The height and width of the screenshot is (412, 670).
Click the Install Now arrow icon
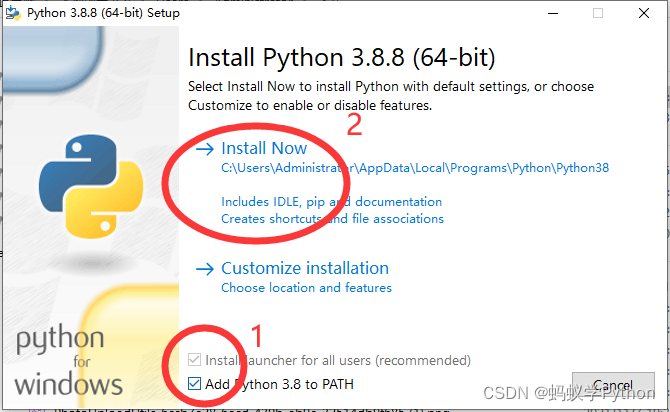pos(205,149)
